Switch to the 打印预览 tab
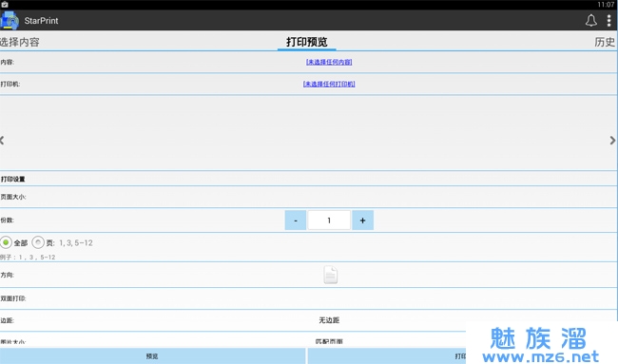Image resolution: width=618 pixels, height=364 pixels. click(307, 42)
